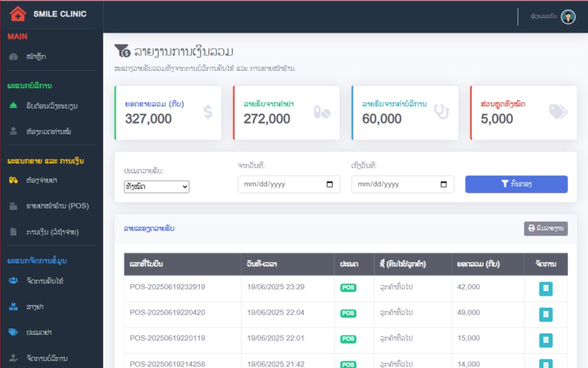View receipt for invoice POS-20250619220420
This screenshot has width=588, height=368.
coord(546,315)
